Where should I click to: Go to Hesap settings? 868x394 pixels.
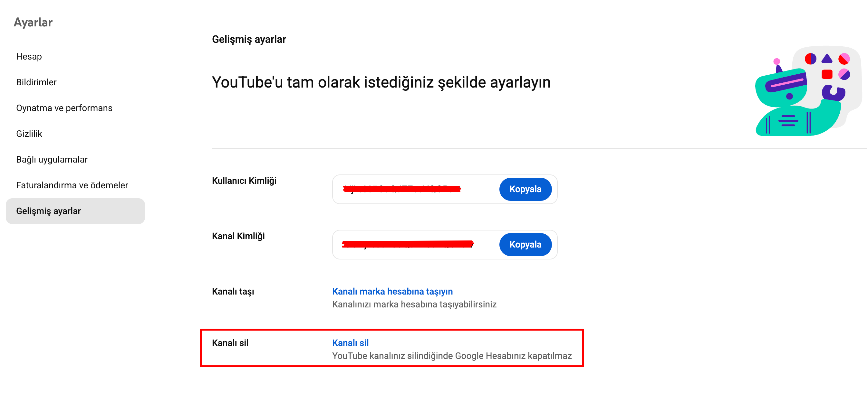[x=29, y=56]
